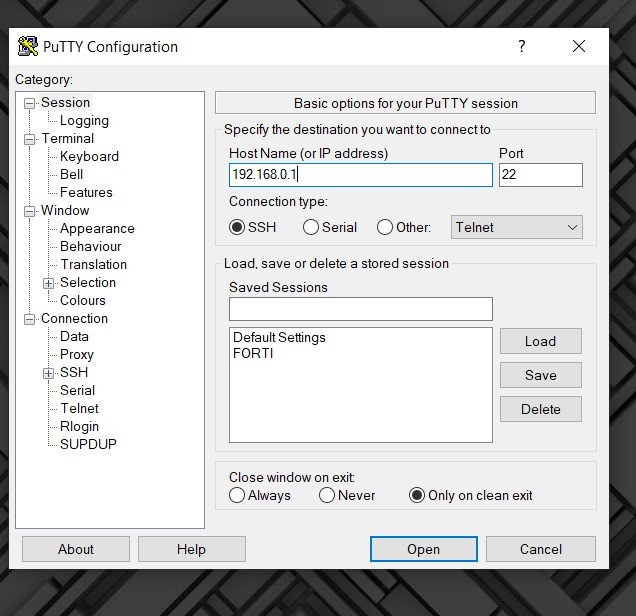Open the Appearance category
636x616 pixels.
pyautogui.click(x=97, y=228)
